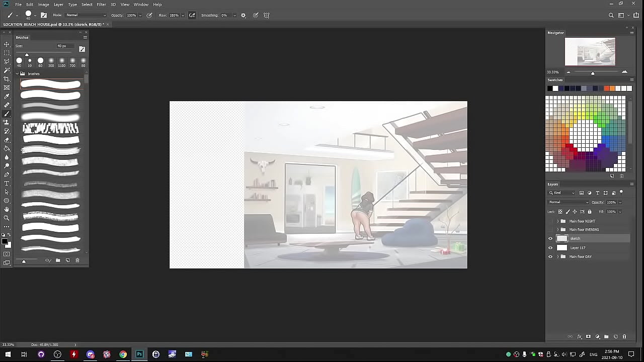Click the symmetry butterfly icon

pos(267,15)
